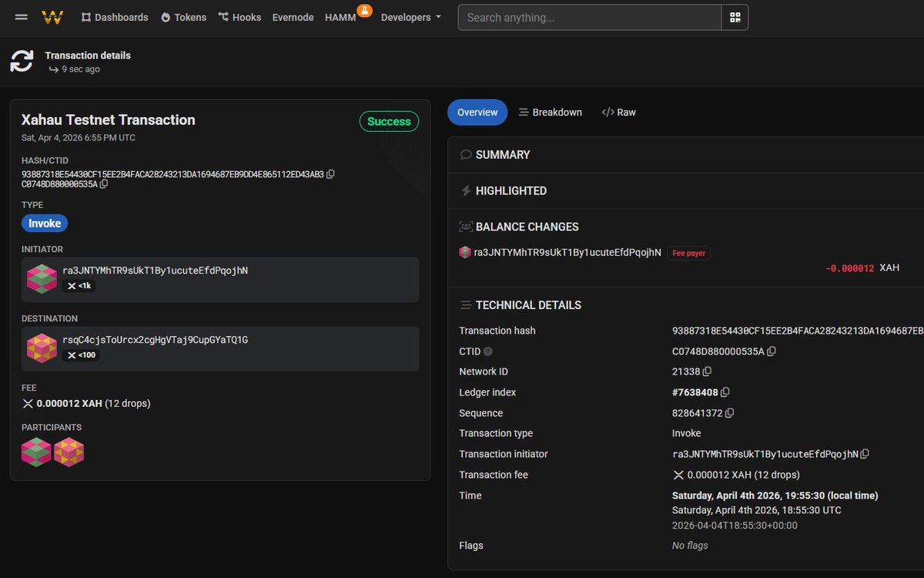Open initiator account ra3JNTYMhTR9sUkT1By1ucuteEfdPqojhN
924x578 pixels.
155,271
